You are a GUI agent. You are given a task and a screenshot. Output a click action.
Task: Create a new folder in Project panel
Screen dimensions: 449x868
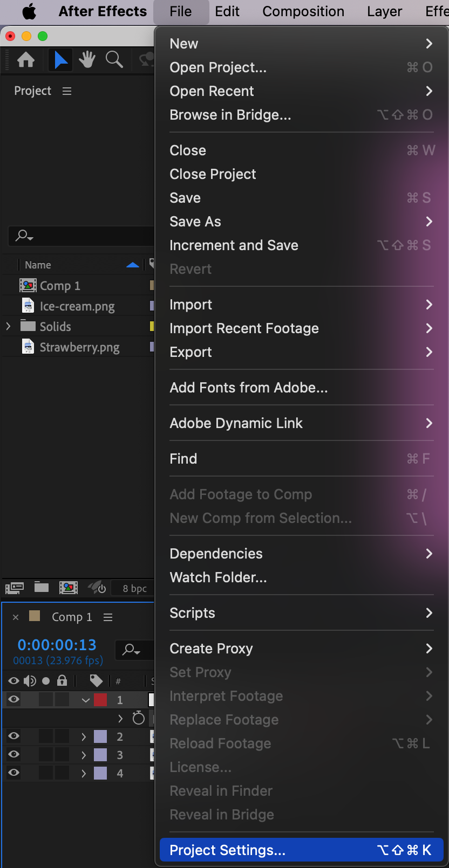coord(42,588)
